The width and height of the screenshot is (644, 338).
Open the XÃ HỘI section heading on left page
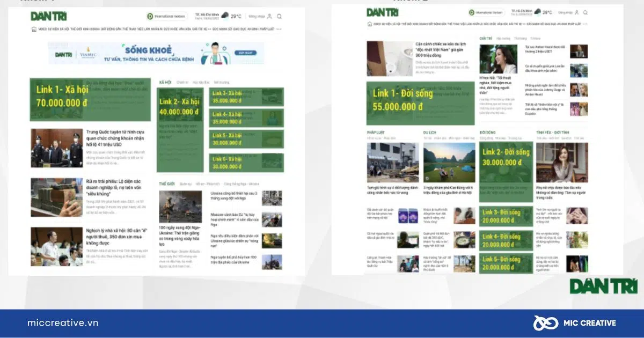point(165,83)
